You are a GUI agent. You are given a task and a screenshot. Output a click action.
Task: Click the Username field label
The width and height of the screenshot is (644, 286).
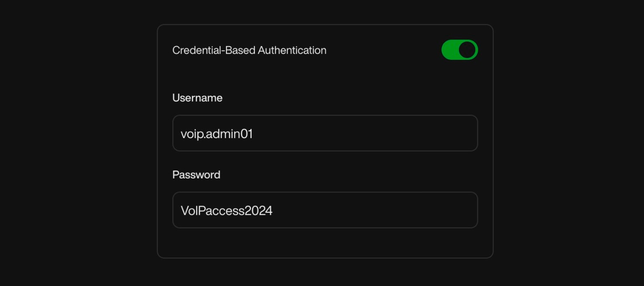pos(197,98)
